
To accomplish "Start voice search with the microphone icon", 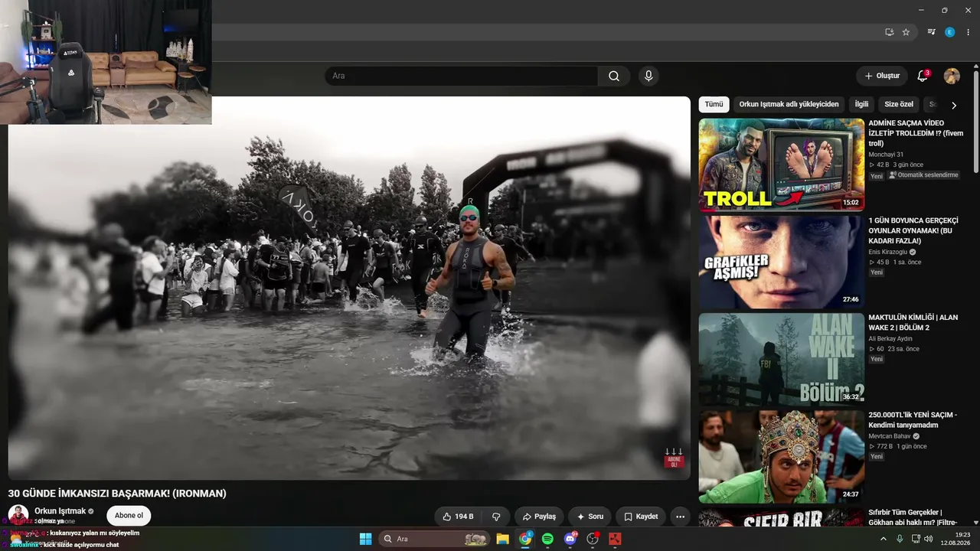I will (x=648, y=76).
